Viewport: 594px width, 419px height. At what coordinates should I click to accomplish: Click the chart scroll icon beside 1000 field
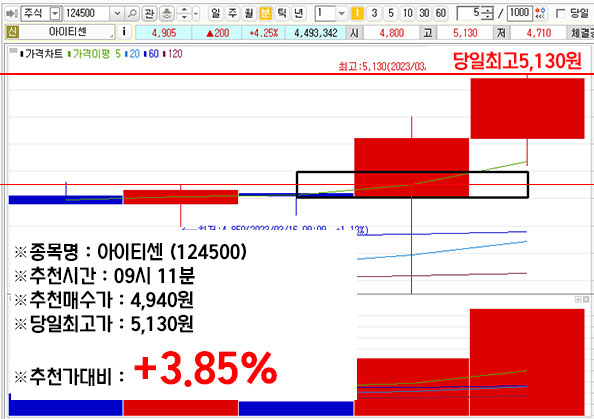(x=541, y=14)
